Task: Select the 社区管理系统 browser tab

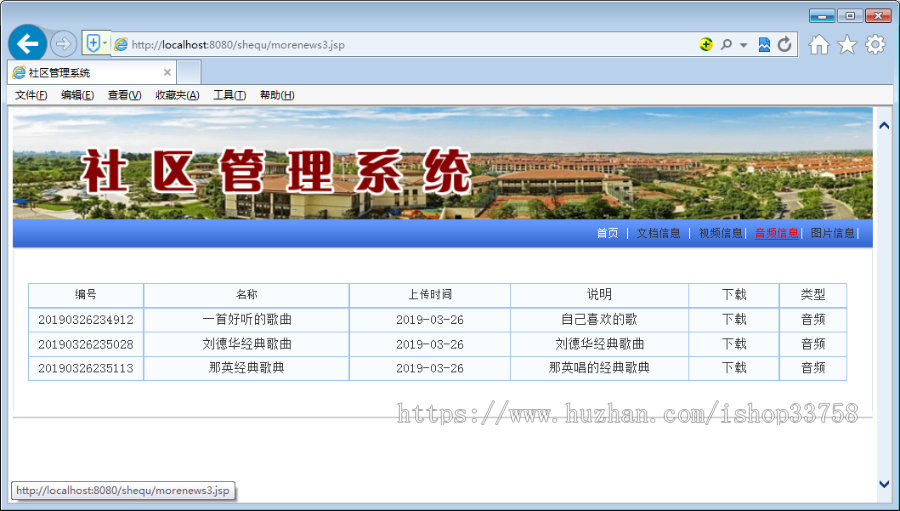Action: pos(92,72)
